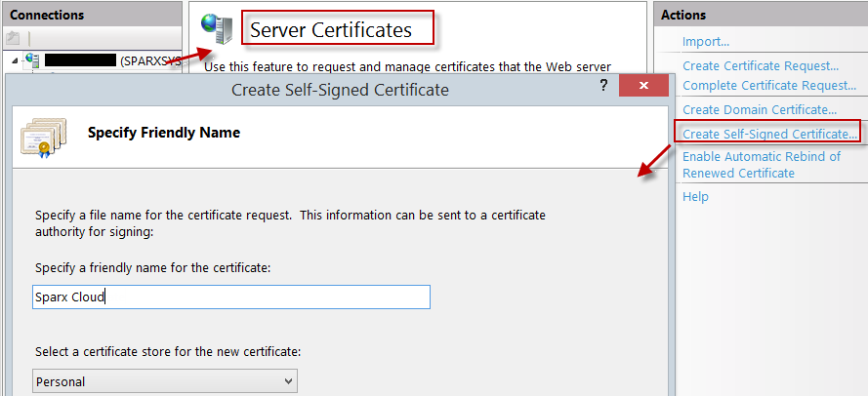Click the Import... action link
The height and width of the screenshot is (396, 868).
706,41
